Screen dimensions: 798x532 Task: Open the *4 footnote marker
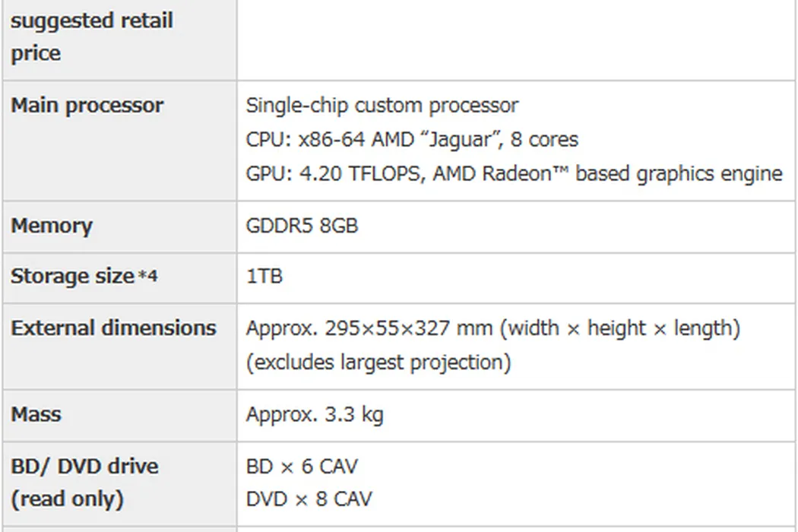click(x=147, y=277)
